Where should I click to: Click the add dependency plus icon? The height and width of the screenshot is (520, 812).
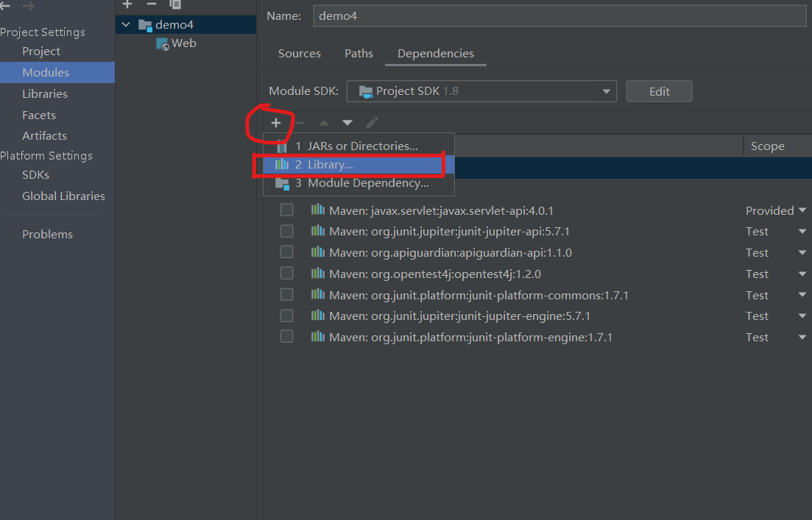[276, 123]
